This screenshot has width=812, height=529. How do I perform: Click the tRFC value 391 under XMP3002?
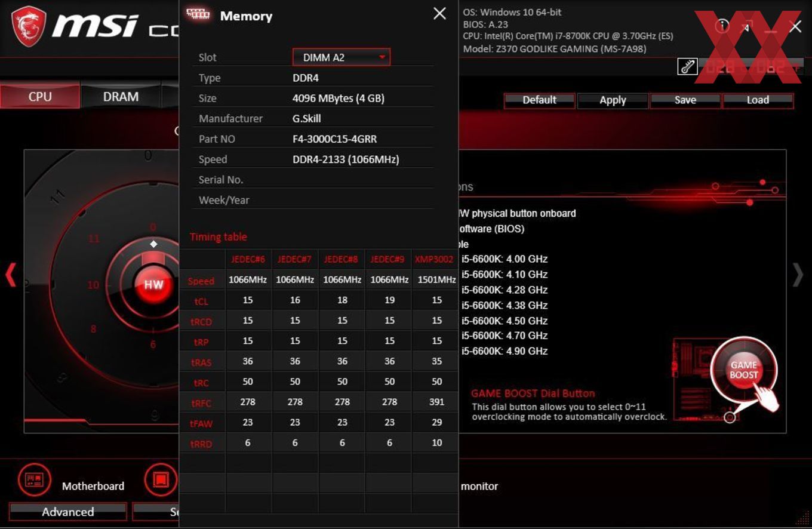click(x=436, y=402)
